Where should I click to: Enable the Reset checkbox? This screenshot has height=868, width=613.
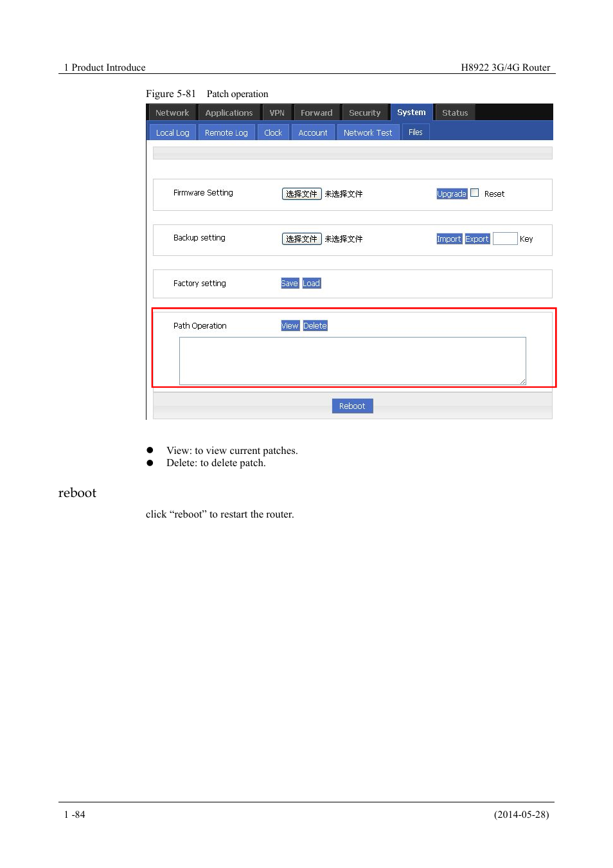(475, 192)
